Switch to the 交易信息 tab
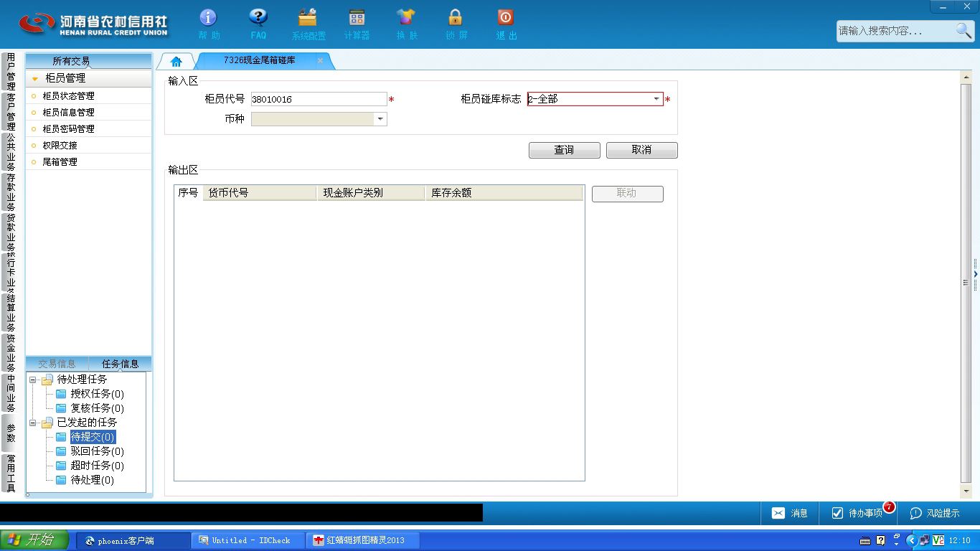Viewport: 980px width, 551px height. pos(57,364)
